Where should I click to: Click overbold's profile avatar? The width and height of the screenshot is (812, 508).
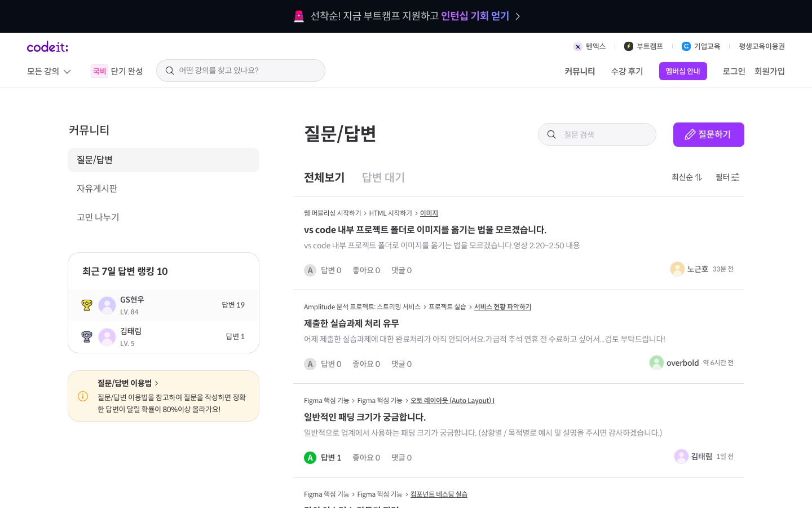[656, 363]
